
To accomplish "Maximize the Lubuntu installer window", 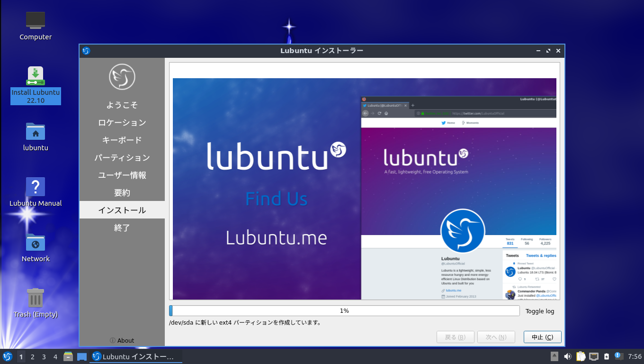I will (x=548, y=51).
